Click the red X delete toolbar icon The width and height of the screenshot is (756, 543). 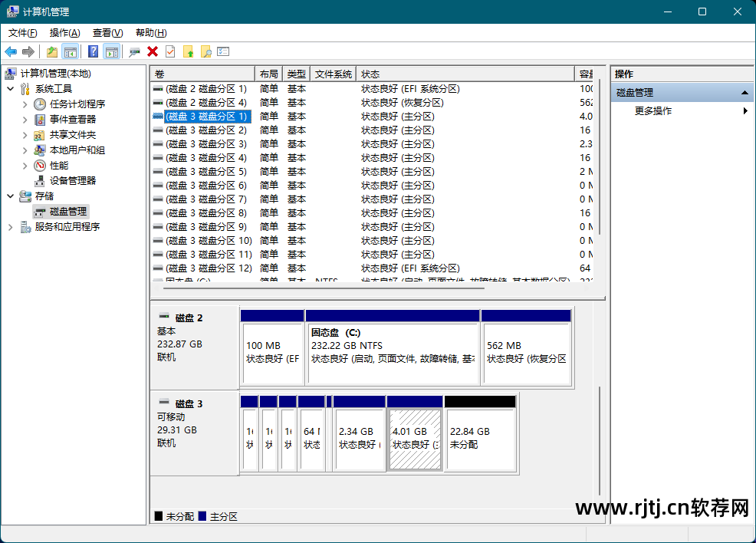153,51
